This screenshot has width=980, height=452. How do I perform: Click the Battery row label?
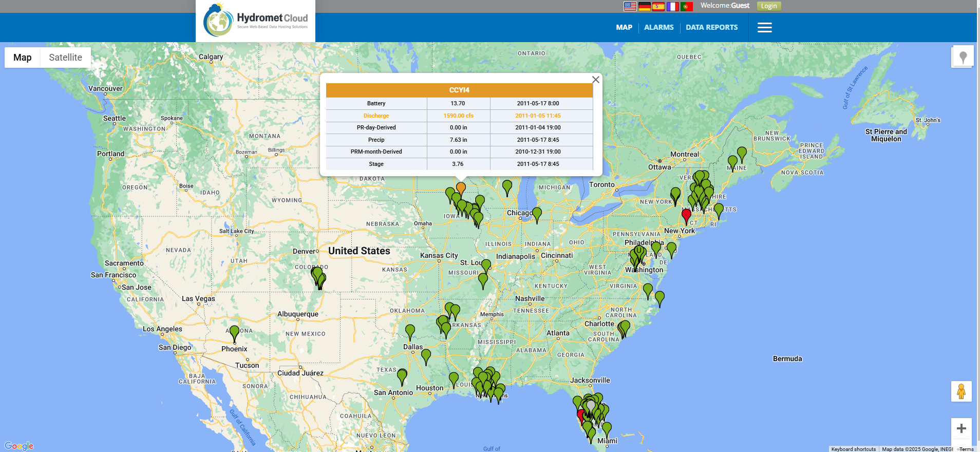coord(376,103)
